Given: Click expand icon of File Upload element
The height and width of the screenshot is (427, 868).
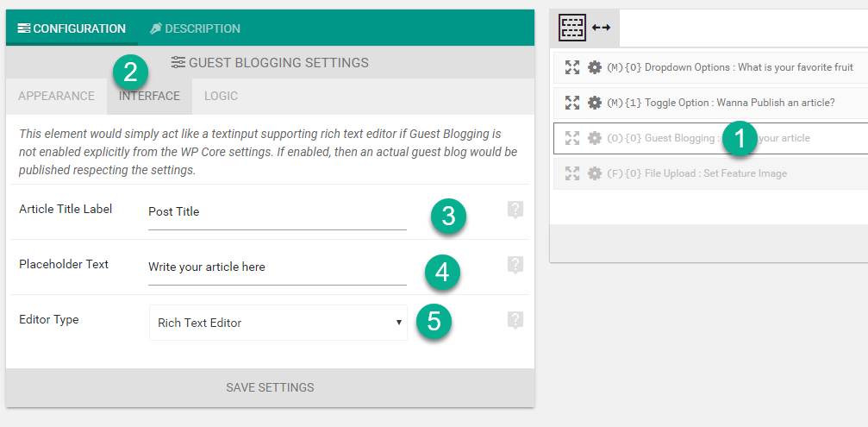Looking at the screenshot, I should click(x=571, y=174).
